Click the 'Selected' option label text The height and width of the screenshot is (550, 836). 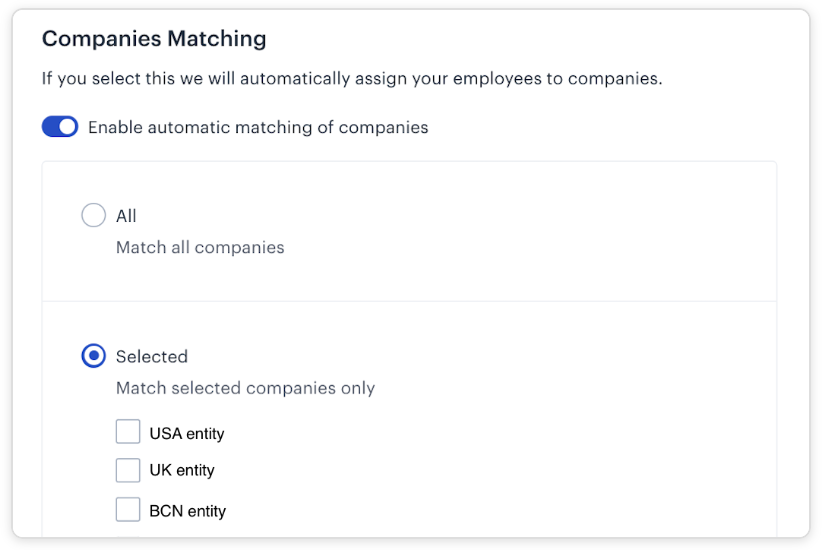point(152,357)
